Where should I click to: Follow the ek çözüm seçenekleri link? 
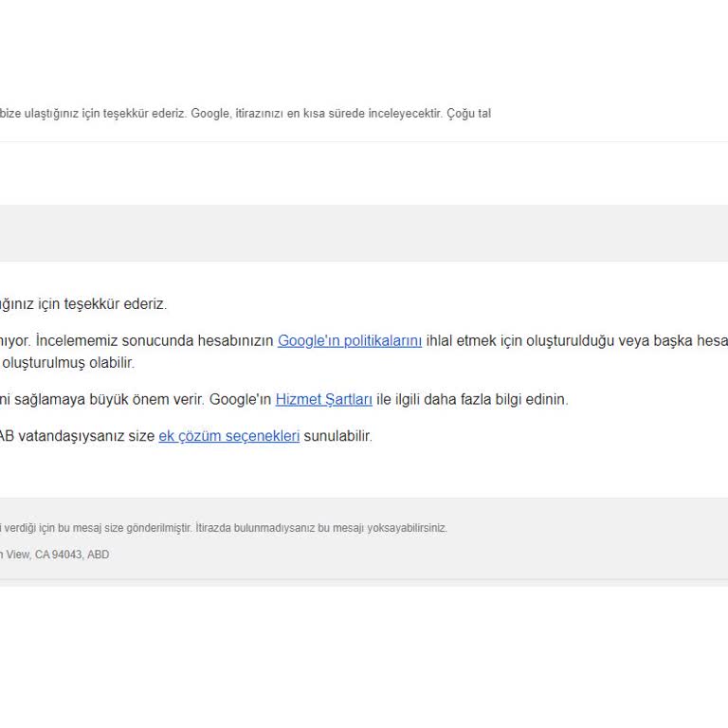tap(228, 436)
